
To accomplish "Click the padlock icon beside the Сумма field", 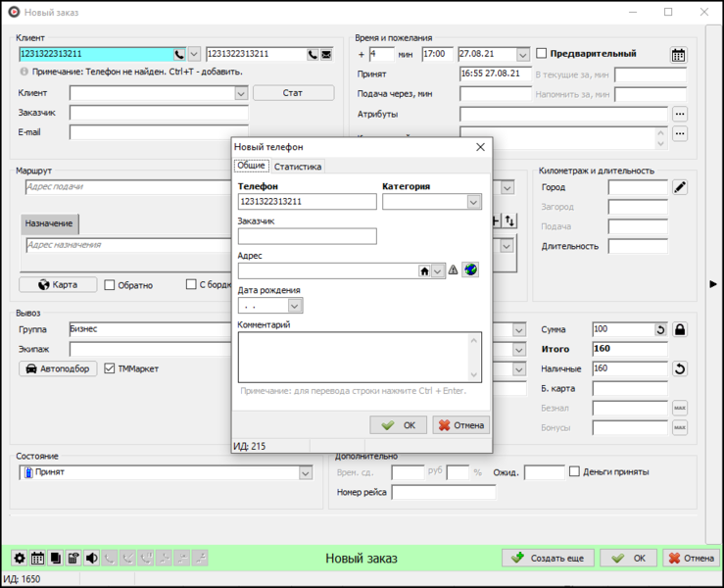I will pyautogui.click(x=680, y=330).
